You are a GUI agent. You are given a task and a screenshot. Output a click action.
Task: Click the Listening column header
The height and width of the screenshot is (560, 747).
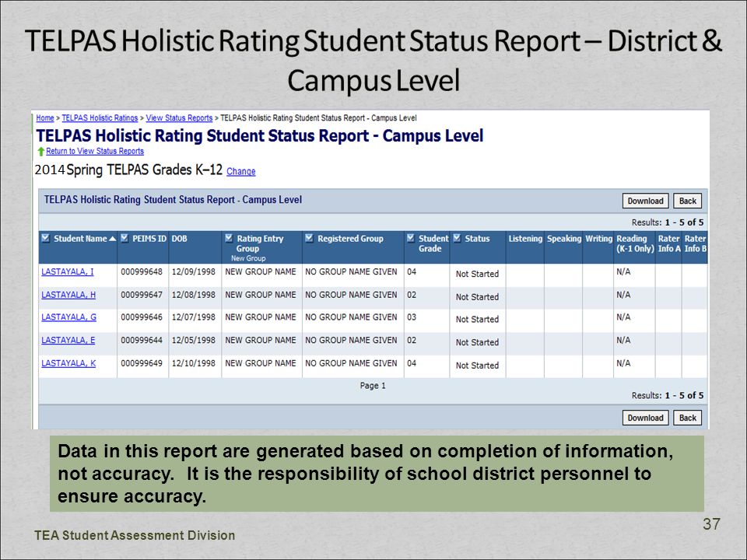click(525, 239)
